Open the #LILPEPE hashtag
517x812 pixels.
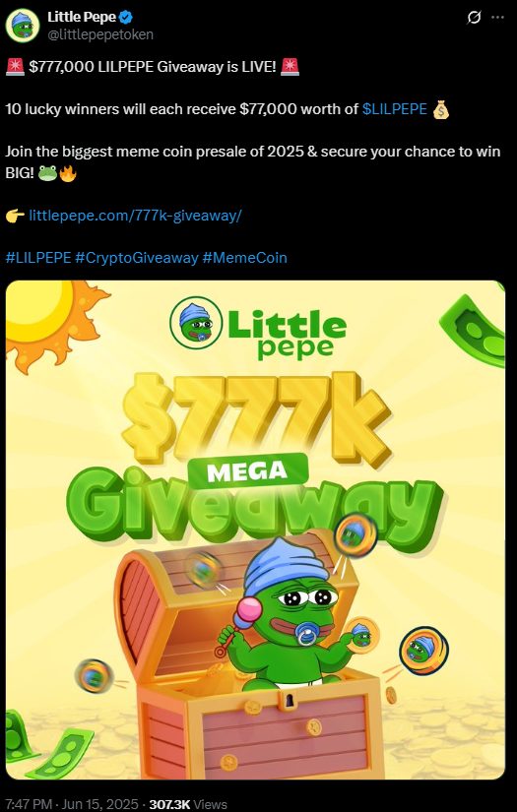[x=37, y=257]
